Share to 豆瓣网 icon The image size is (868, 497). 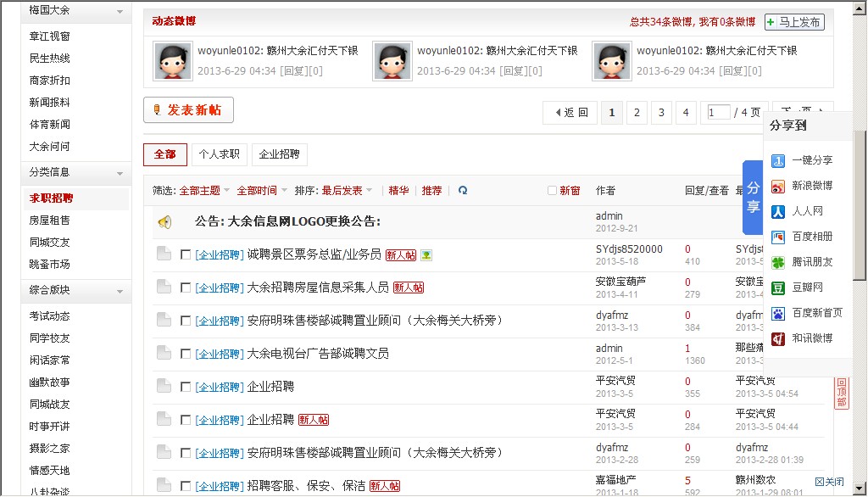(x=778, y=288)
